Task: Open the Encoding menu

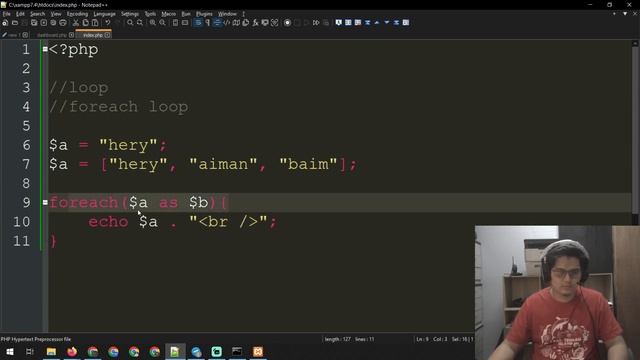Action: click(77, 14)
